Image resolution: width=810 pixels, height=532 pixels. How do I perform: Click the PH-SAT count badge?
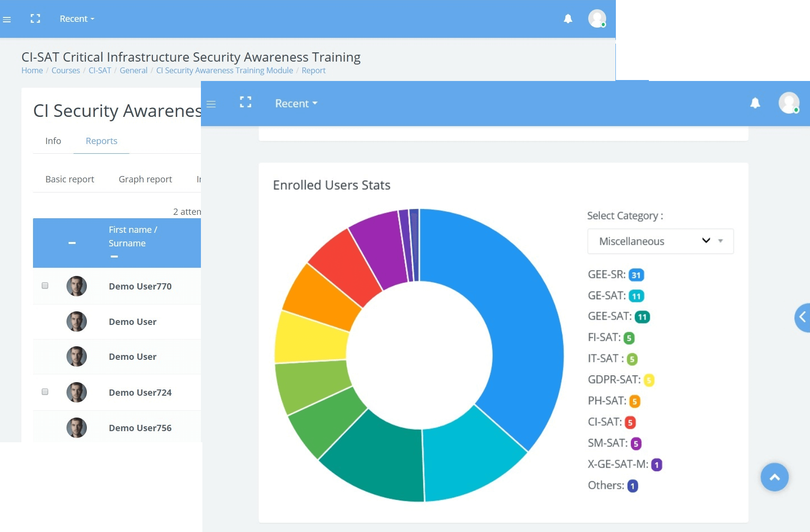tap(635, 402)
